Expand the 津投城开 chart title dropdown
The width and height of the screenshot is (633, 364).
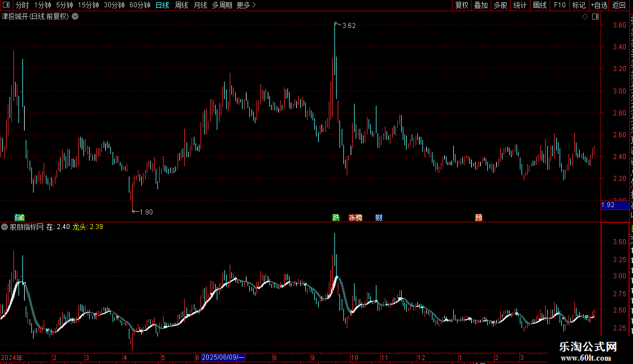coord(75,17)
